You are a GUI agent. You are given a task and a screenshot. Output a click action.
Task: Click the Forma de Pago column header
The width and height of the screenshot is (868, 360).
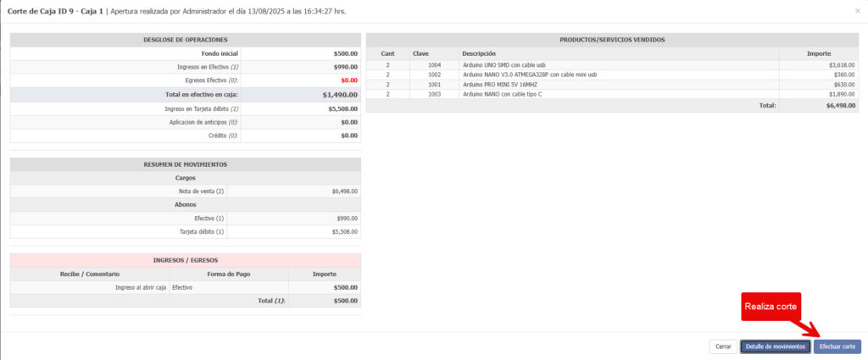click(229, 274)
